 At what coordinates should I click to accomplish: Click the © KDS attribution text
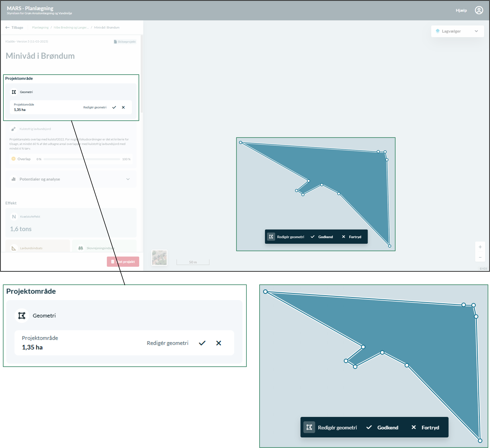pyautogui.click(x=483, y=268)
